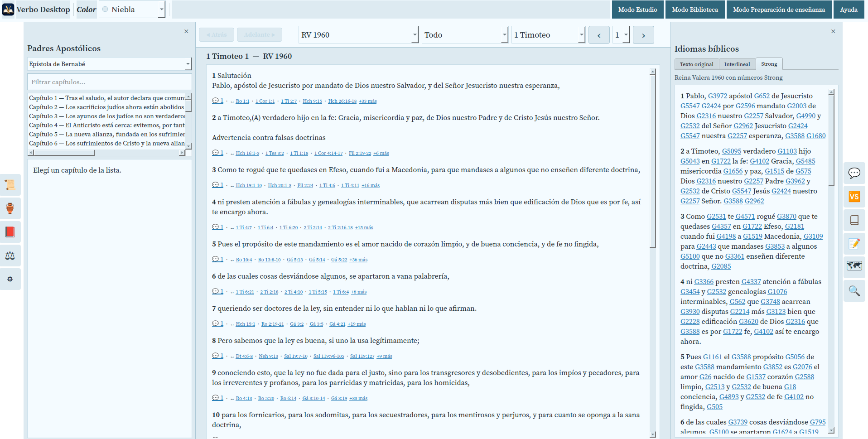The image size is (868, 439).
Task: Open the orange VS compare icon
Action: [x=854, y=197]
